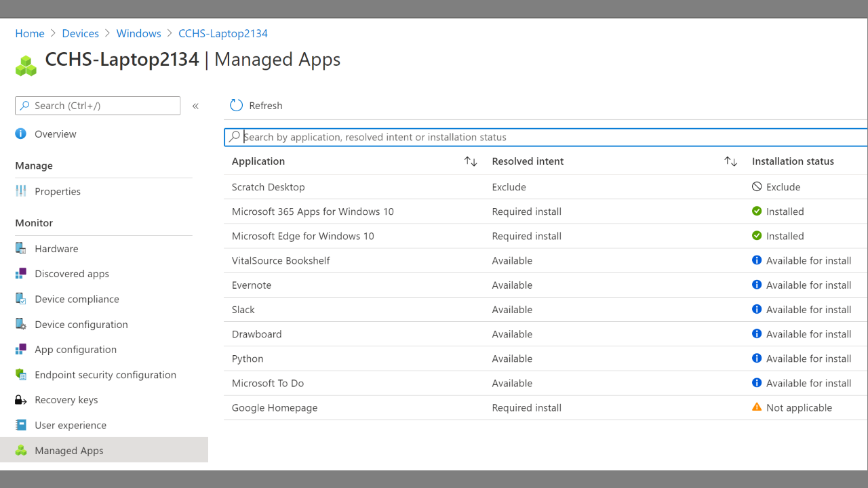Collapse the sidebar with double chevron icon
This screenshot has height=488, width=868.
coord(195,106)
